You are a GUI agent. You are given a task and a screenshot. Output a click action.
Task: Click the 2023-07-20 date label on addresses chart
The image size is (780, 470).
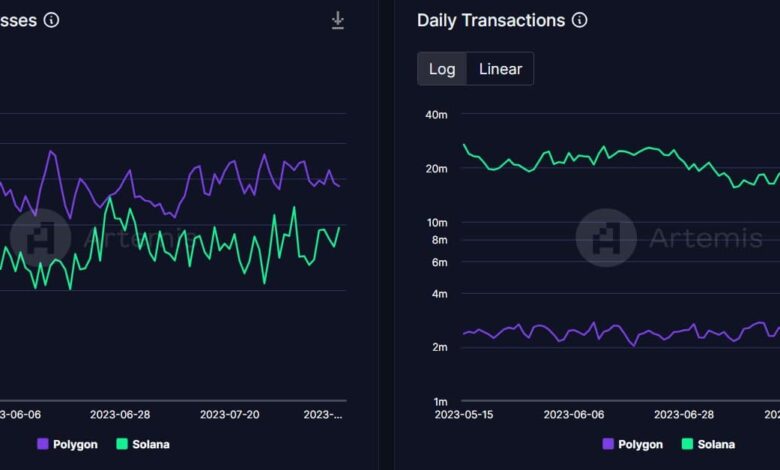(229, 414)
